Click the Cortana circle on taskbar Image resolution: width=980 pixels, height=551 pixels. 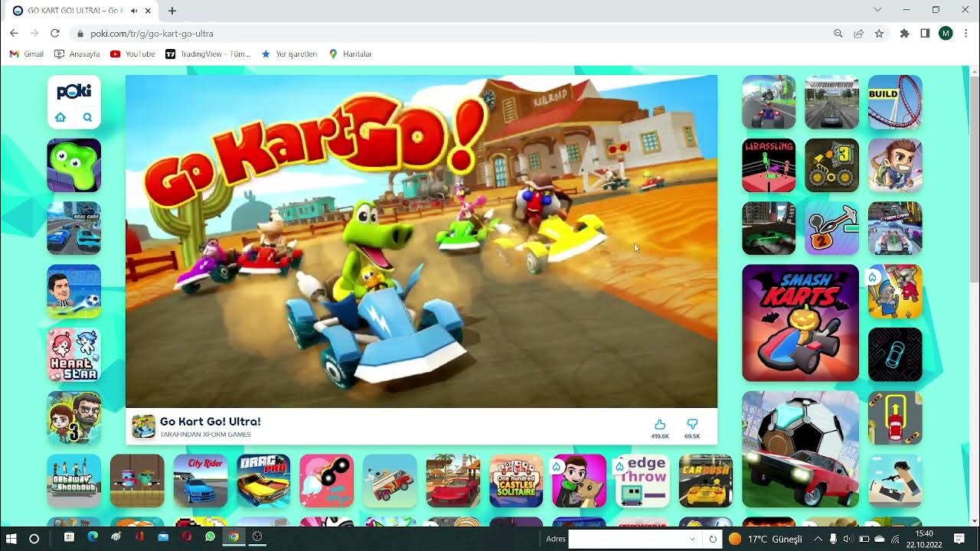pyautogui.click(x=34, y=539)
